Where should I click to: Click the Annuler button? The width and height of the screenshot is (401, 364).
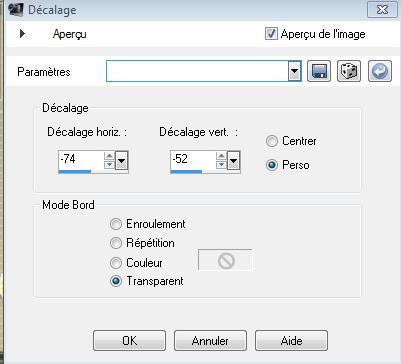[210, 340]
